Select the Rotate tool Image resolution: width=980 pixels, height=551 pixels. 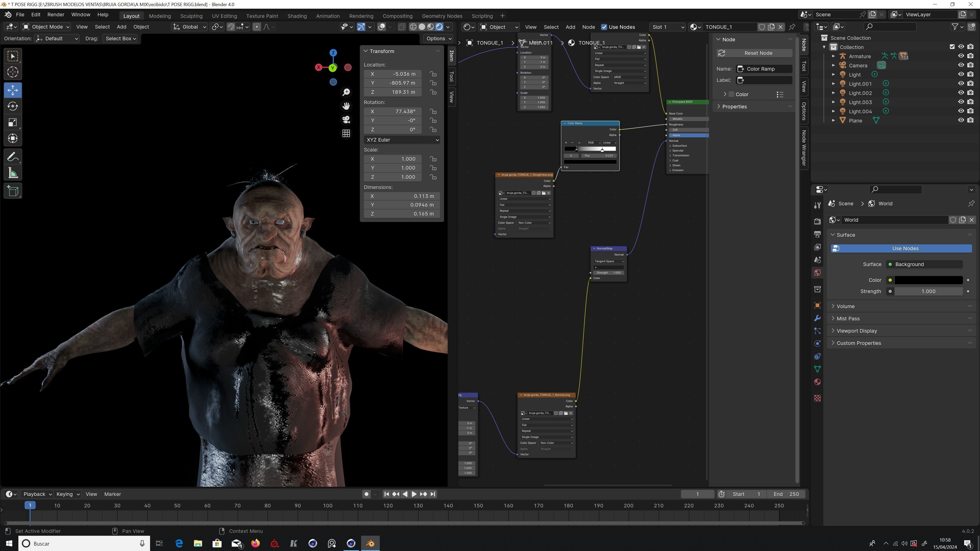pyautogui.click(x=13, y=106)
